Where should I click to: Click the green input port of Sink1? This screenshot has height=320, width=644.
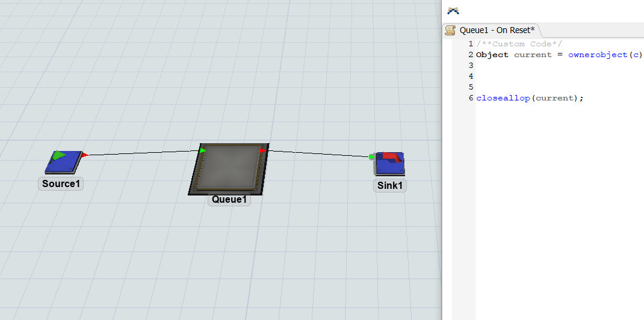[x=372, y=157]
